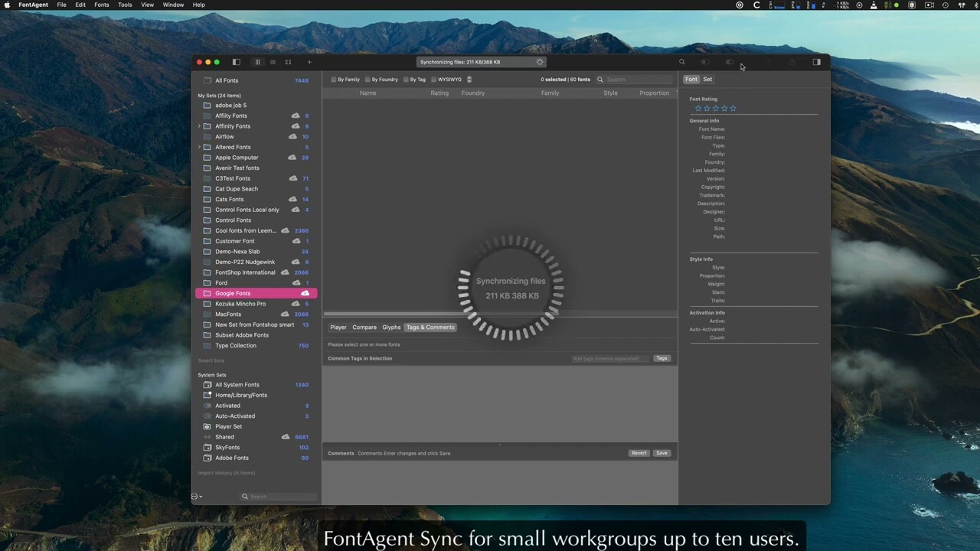Click the plus add button in toolbar
This screenshot has width=980, height=551.
pyautogui.click(x=309, y=62)
